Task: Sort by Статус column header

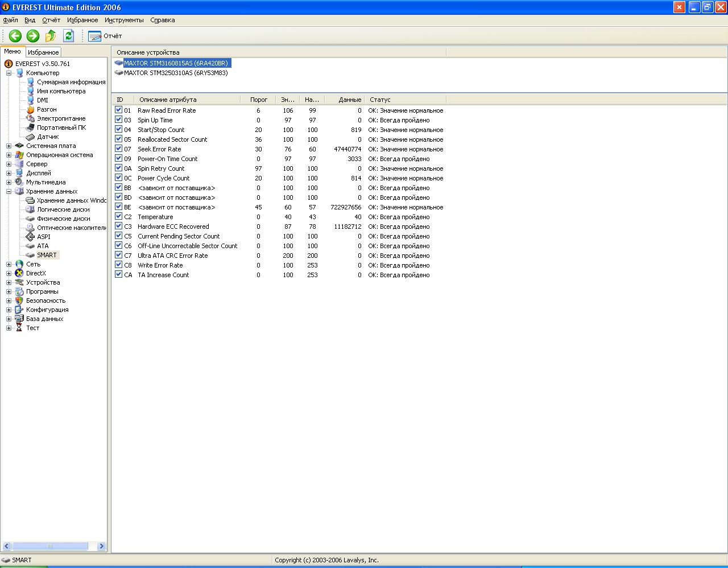Action: tap(406, 100)
